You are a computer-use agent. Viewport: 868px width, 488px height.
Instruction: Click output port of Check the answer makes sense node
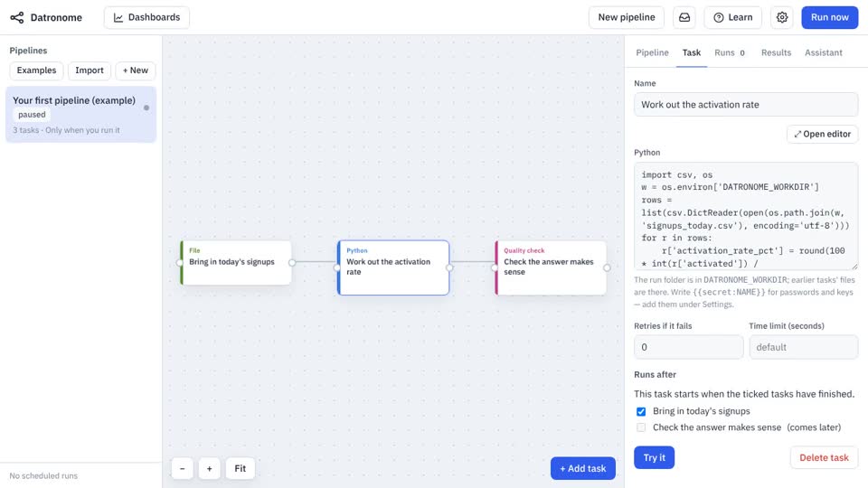(x=607, y=267)
